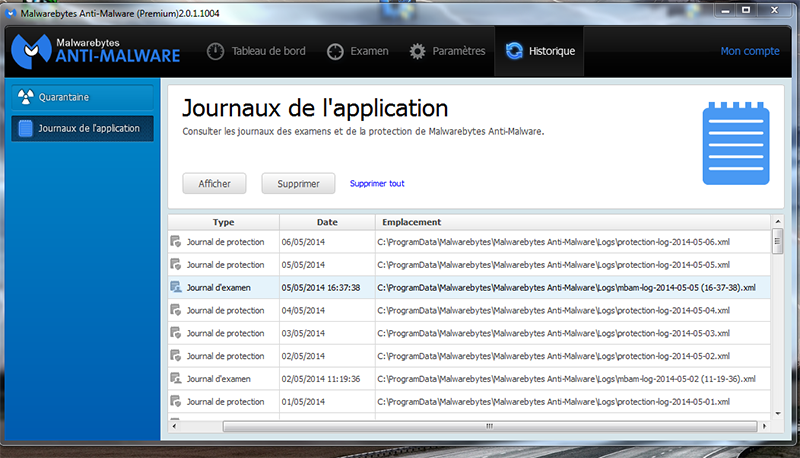Viewport: 800px width, 458px height.
Task: Click Journal d'examen text for 02/05/2014
Action: (x=218, y=379)
